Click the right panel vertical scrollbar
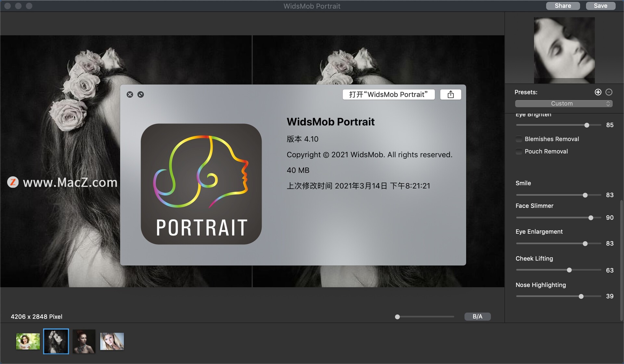624x364 pixels. 621,260
